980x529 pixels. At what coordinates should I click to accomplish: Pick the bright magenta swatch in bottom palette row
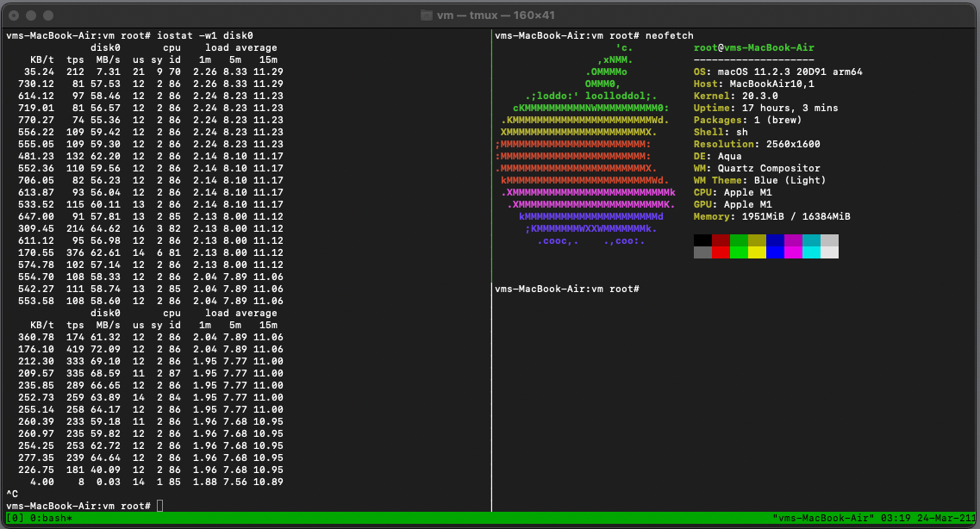(x=793, y=252)
